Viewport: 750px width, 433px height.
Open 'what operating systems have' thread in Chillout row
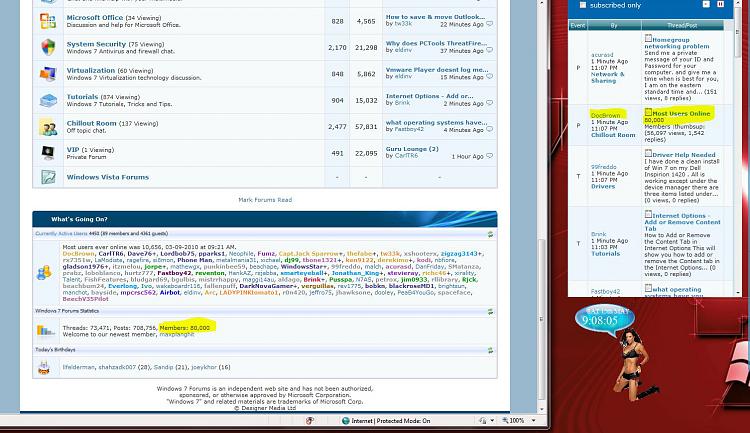[x=437, y=122]
